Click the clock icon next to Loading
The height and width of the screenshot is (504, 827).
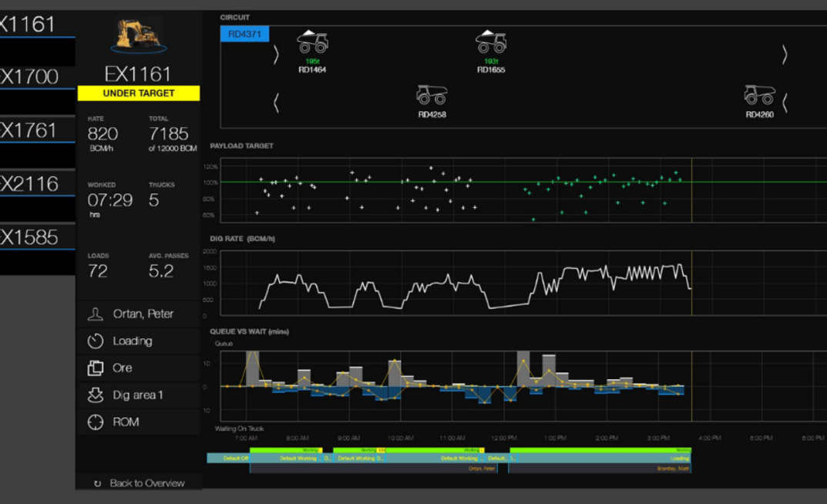pyautogui.click(x=96, y=341)
